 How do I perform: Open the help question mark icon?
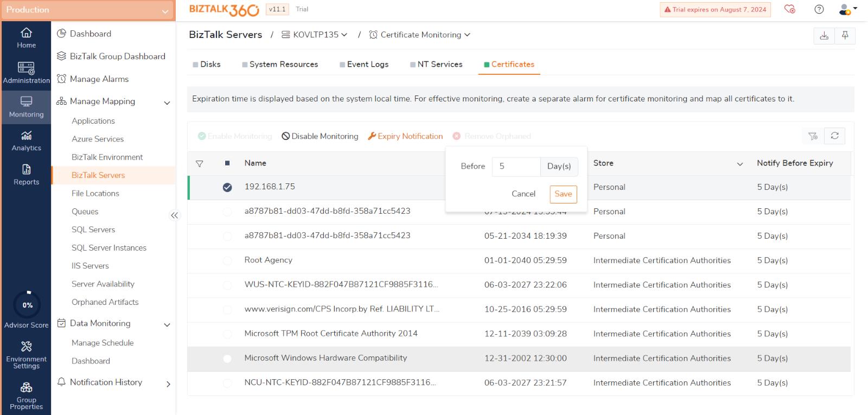[819, 9]
